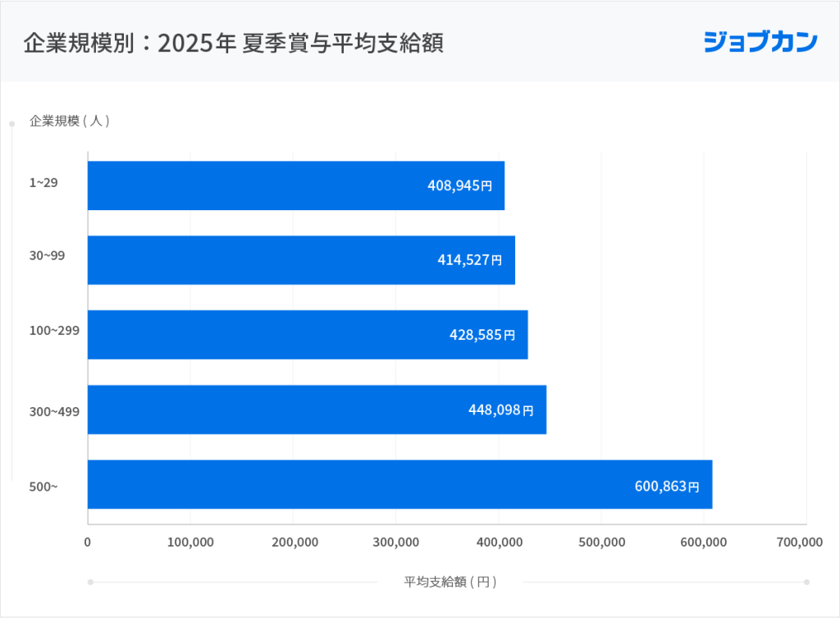The image size is (840, 618).
Task: Click the 408,945円 value label
Action: (459, 185)
